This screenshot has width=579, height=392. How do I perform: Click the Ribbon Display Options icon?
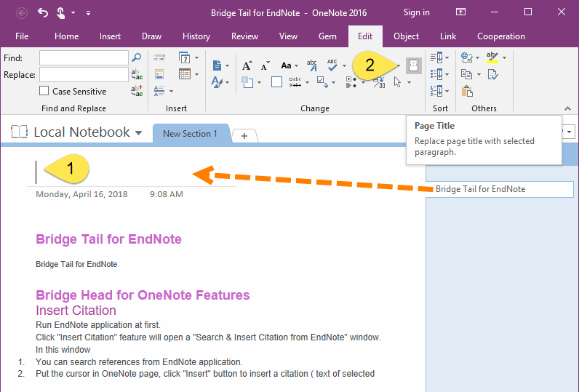(460, 12)
